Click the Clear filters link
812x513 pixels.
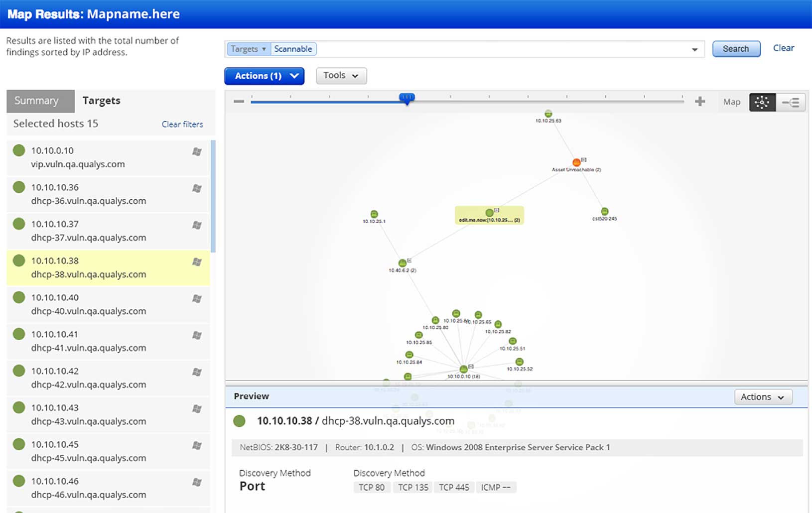click(182, 124)
